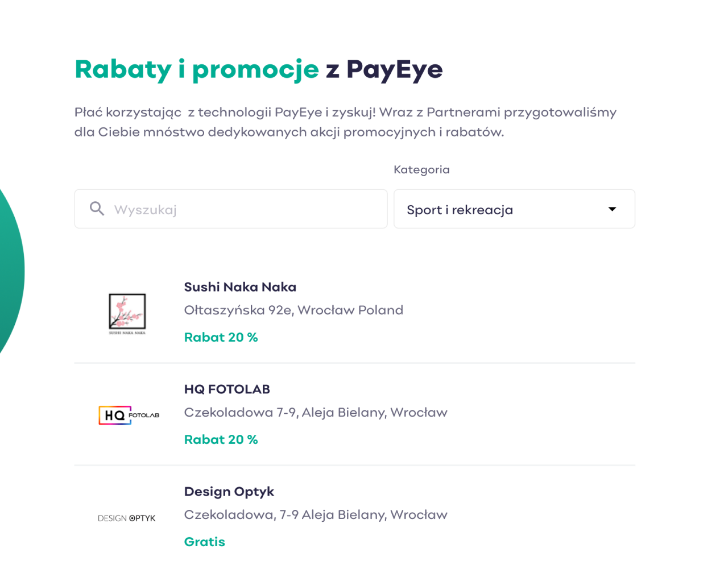The width and height of the screenshot is (728, 561).
Task: Click the Rabaty i promocje heading
Action: tap(197, 69)
